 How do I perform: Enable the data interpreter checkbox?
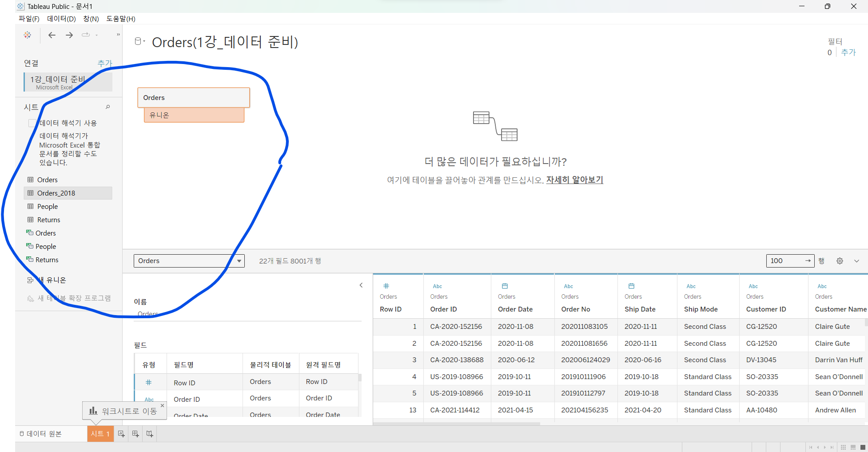pos(32,123)
